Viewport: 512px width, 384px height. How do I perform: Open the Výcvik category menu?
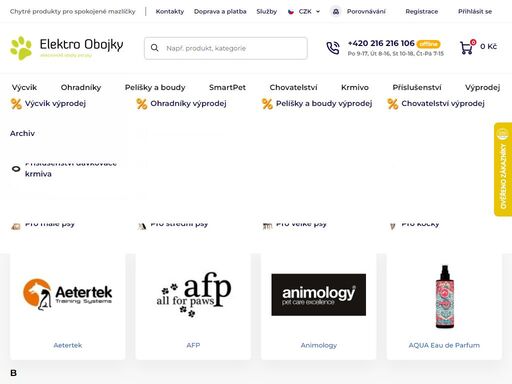point(24,87)
